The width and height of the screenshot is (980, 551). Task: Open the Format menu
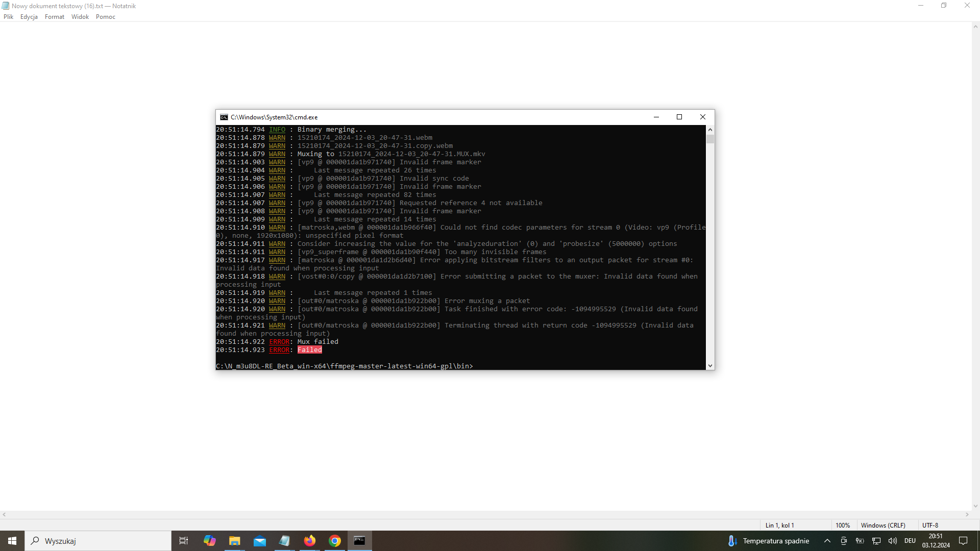coord(55,17)
